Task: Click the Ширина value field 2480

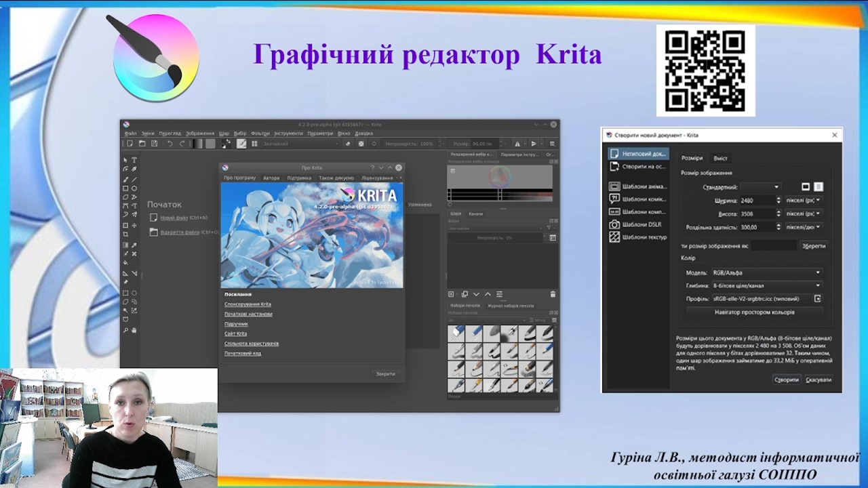Action: [757, 200]
